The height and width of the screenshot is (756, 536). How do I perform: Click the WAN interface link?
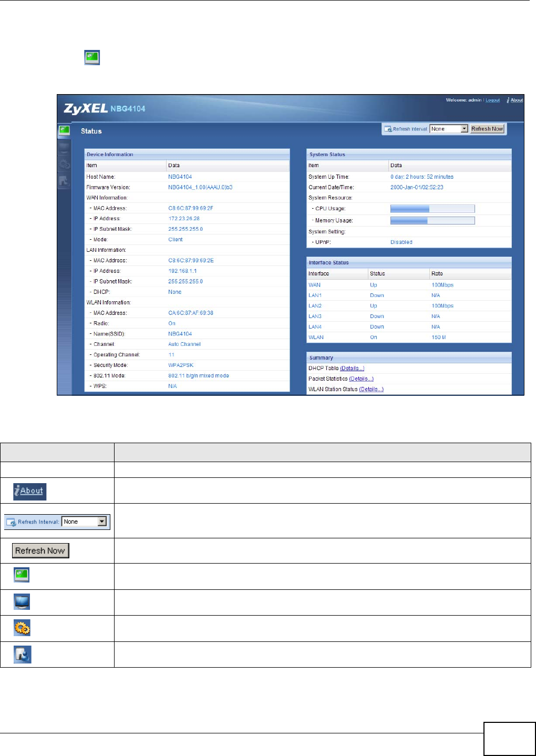point(314,285)
